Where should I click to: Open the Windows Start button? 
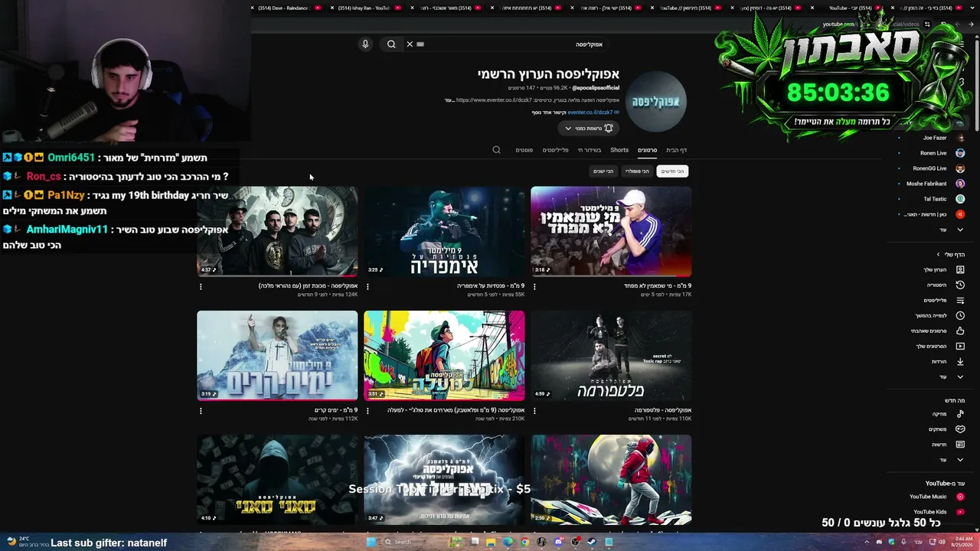coord(371,542)
